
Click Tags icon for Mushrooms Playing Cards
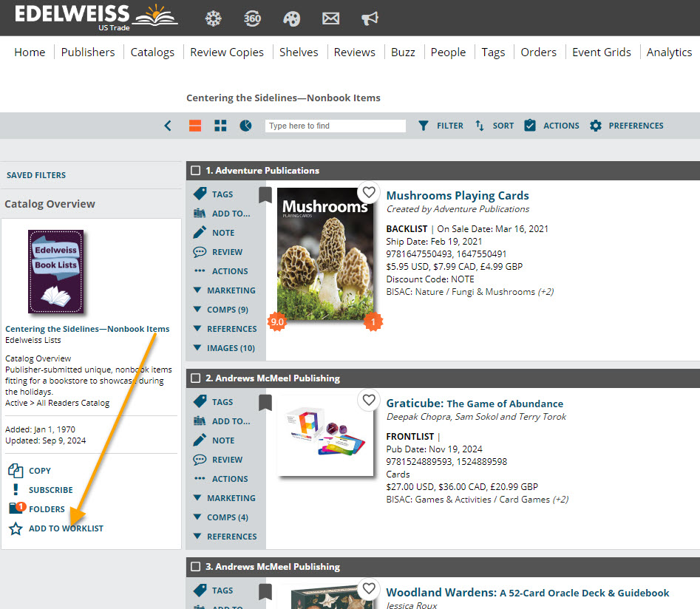pos(200,194)
